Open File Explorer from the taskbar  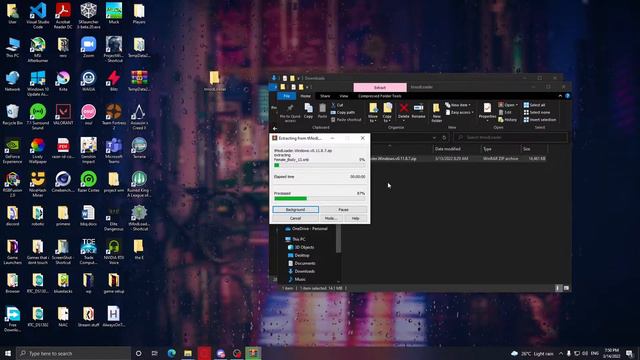(x=188, y=353)
